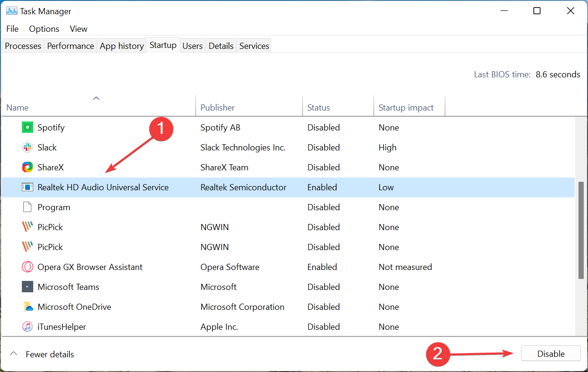The width and height of the screenshot is (588, 372).
Task: Click the iTunesHelper music icon
Action: [x=28, y=327]
